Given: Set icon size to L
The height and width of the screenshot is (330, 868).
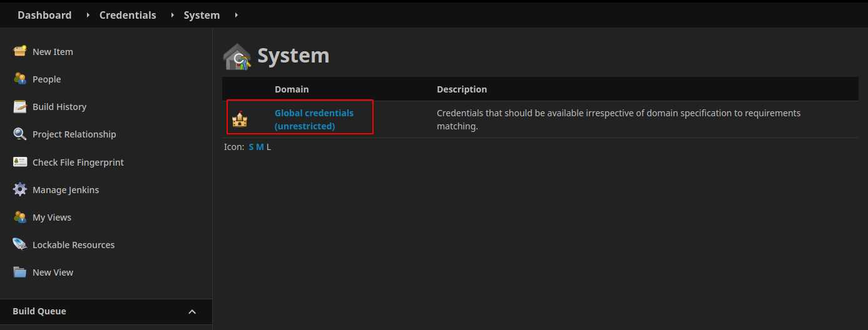Looking at the screenshot, I should (x=268, y=147).
